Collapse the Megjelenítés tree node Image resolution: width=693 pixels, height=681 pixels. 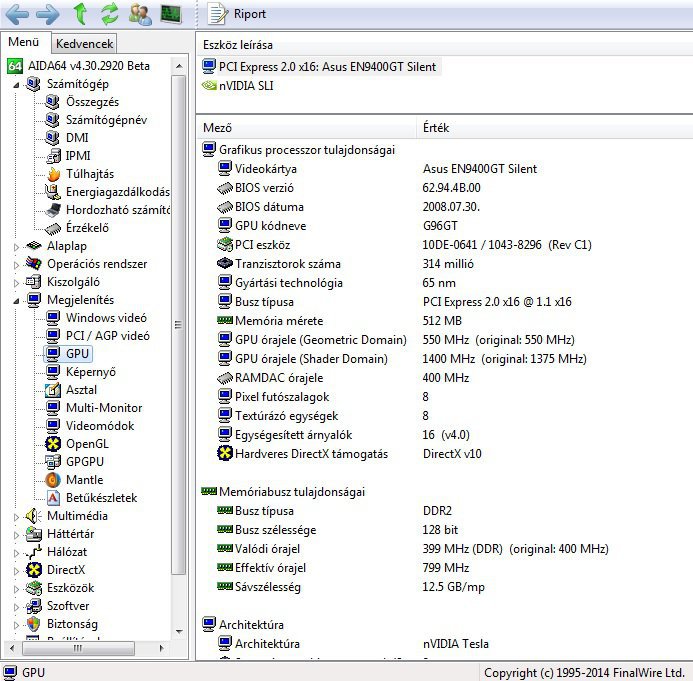tap(16, 301)
